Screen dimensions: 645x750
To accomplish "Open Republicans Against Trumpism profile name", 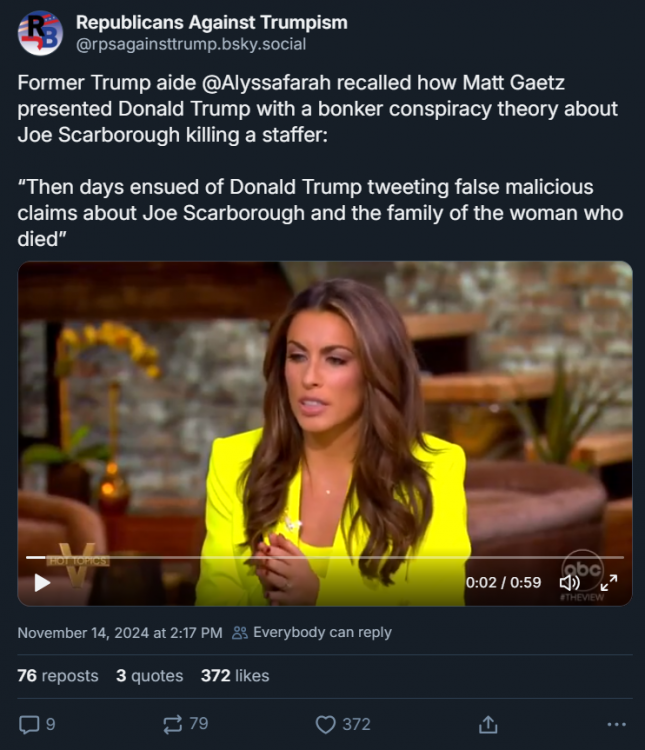I will click(212, 22).
